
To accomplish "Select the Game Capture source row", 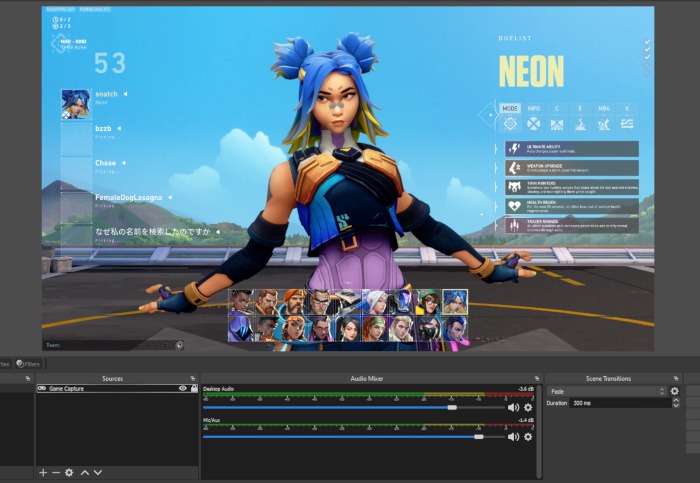I will [117, 388].
